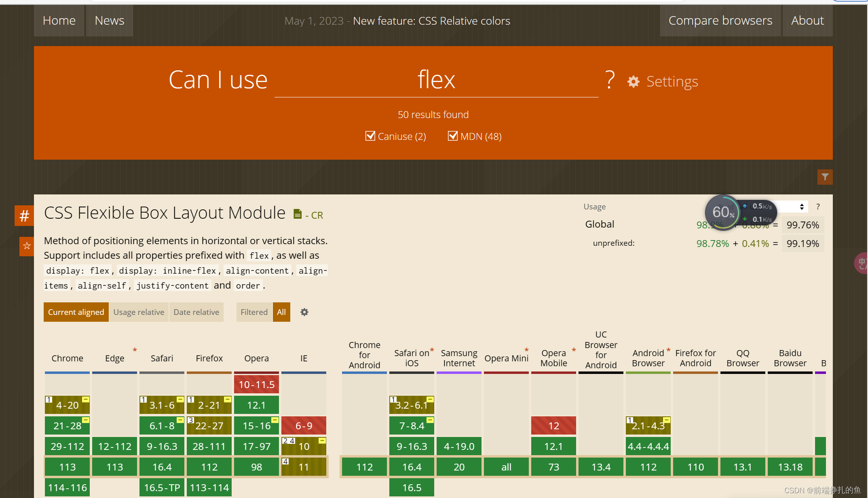Click Samsung Internet 4-19.0 cell

point(459,446)
